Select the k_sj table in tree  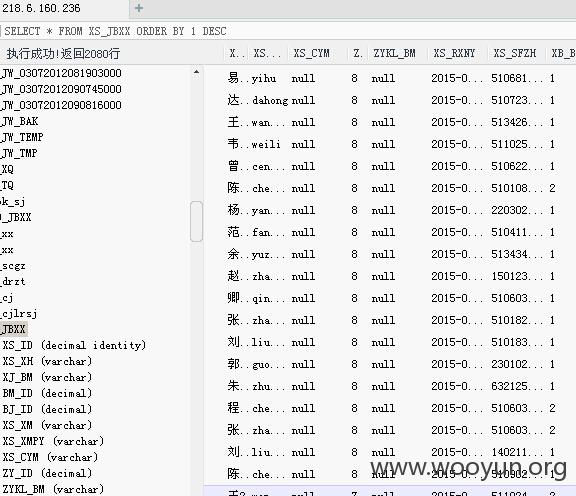[x=13, y=201]
